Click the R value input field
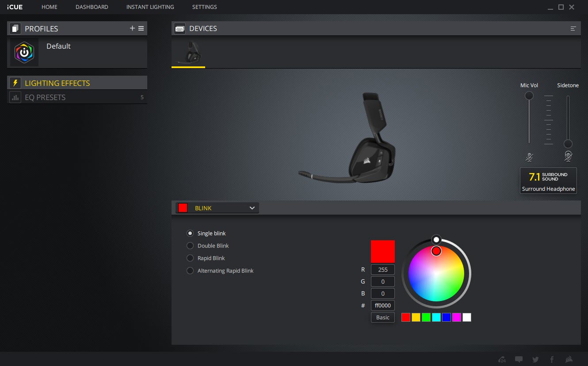This screenshot has height=366, width=588. 383,270
